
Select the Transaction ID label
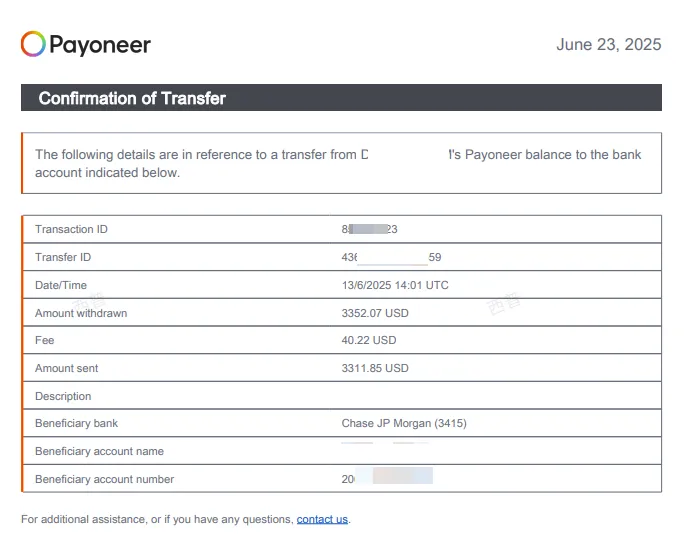click(x=71, y=229)
